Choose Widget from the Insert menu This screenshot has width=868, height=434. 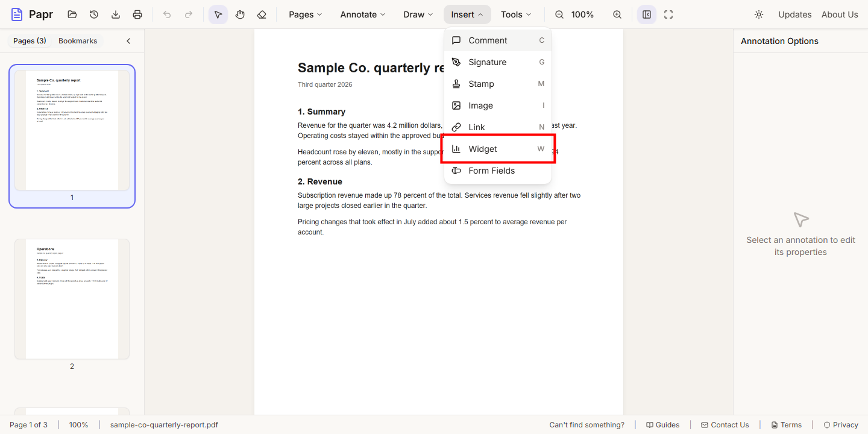coord(498,149)
